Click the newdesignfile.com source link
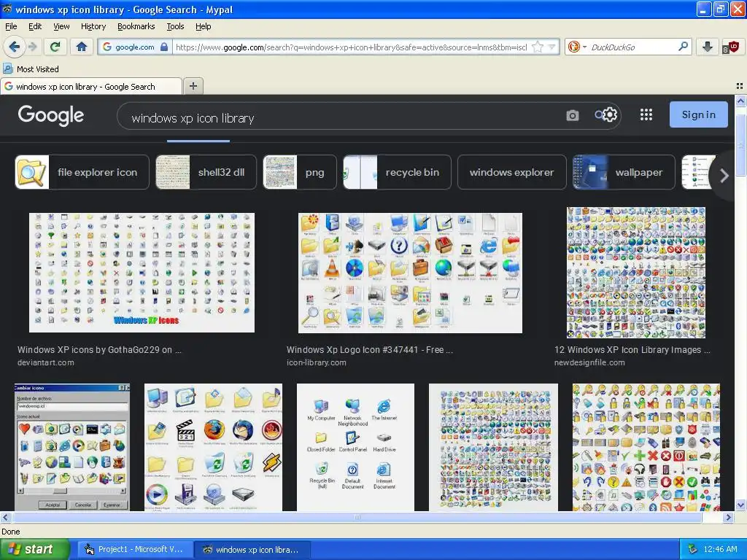This screenshot has width=747, height=560. (589, 362)
